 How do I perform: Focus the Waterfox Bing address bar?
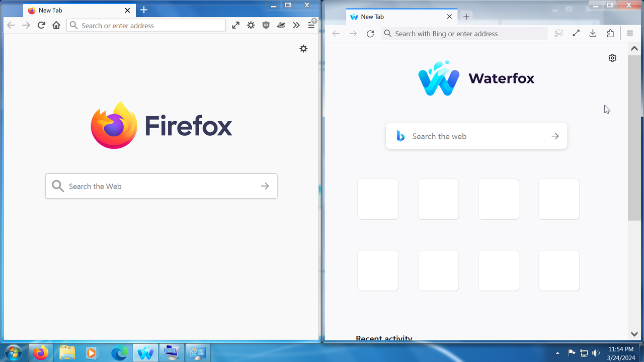click(464, 34)
